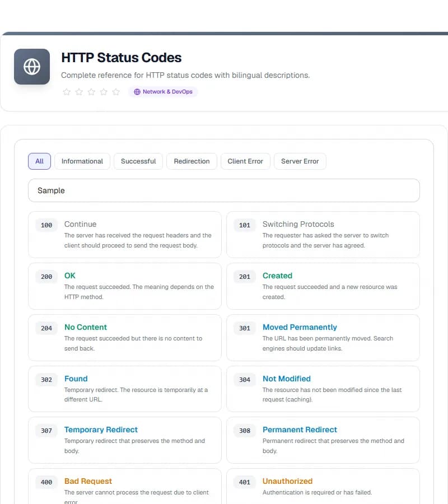Select the Found status title
Image resolution: width=448 pixels, height=504 pixels.
(x=76, y=379)
